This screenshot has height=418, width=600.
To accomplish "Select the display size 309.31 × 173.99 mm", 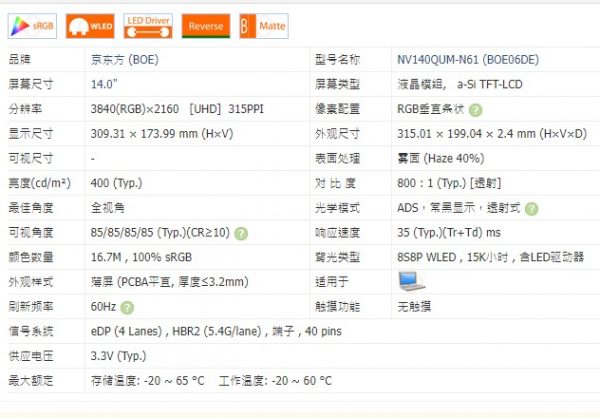I will tap(162, 134).
